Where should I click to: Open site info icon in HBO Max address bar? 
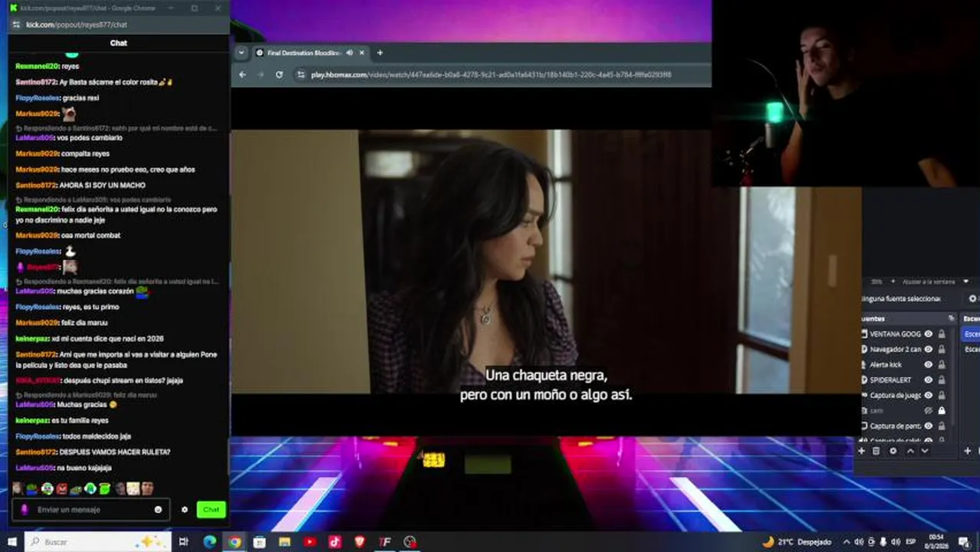(x=301, y=74)
